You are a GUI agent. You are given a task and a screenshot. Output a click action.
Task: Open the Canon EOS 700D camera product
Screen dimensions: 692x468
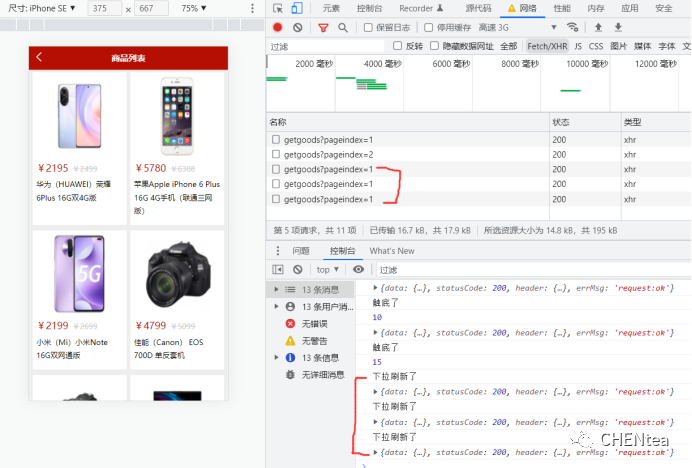click(x=177, y=299)
